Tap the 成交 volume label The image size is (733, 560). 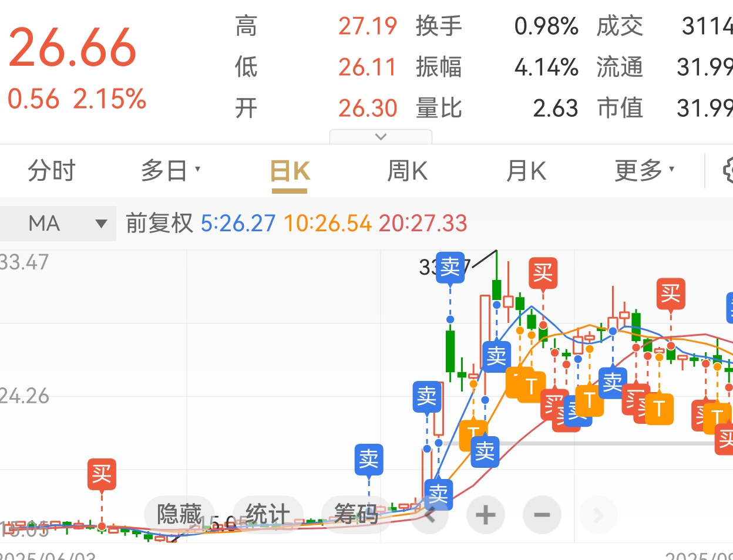pyautogui.click(x=620, y=26)
